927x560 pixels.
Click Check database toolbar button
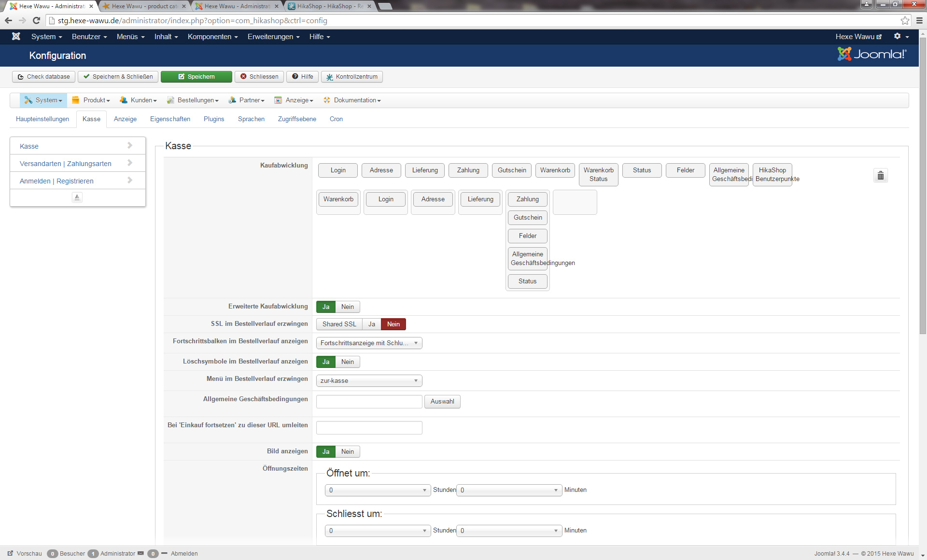pos(44,77)
